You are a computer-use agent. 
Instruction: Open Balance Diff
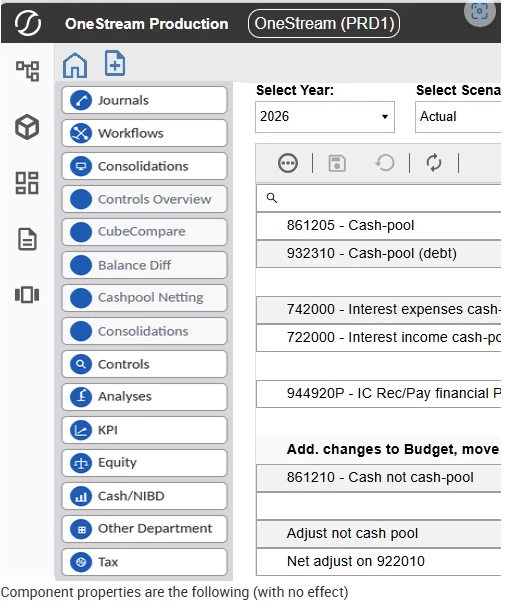[x=144, y=265]
